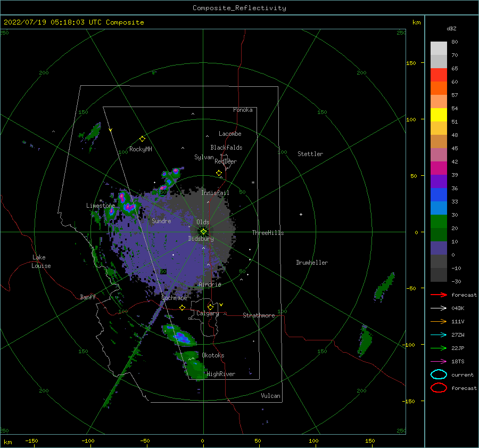Click the Banff label
479x448 pixels.
coord(88,297)
